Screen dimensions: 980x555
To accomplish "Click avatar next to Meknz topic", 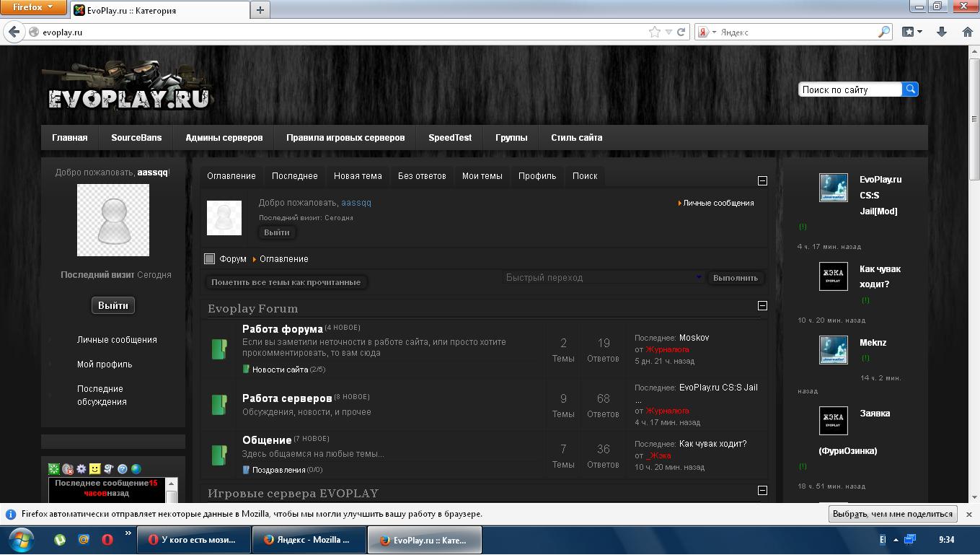I will tap(833, 350).
